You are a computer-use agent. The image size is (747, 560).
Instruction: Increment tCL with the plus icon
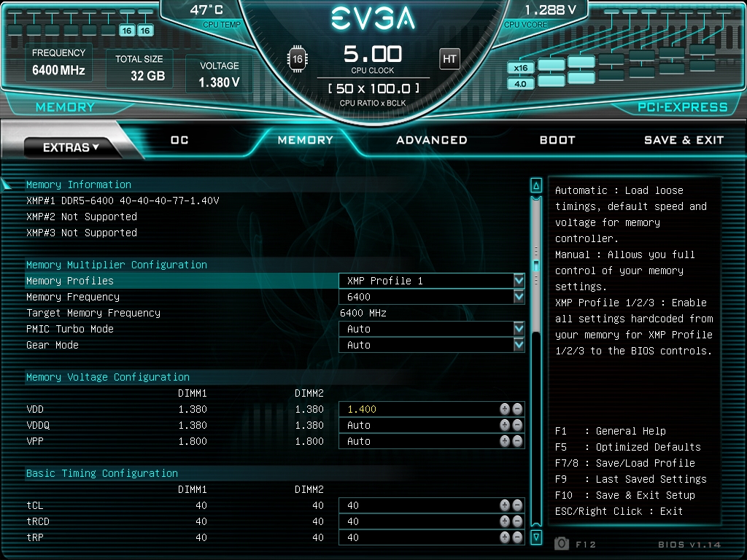pyautogui.click(x=505, y=505)
